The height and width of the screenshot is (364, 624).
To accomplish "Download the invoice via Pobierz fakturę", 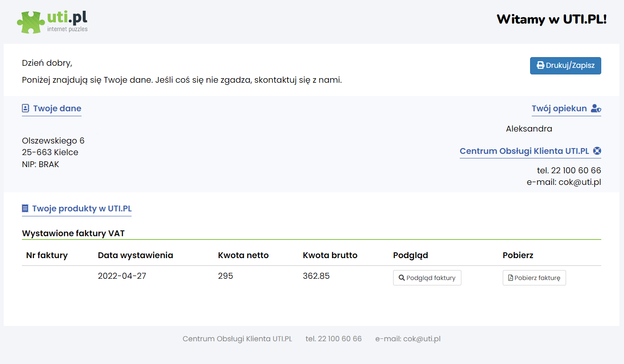I will point(534,278).
